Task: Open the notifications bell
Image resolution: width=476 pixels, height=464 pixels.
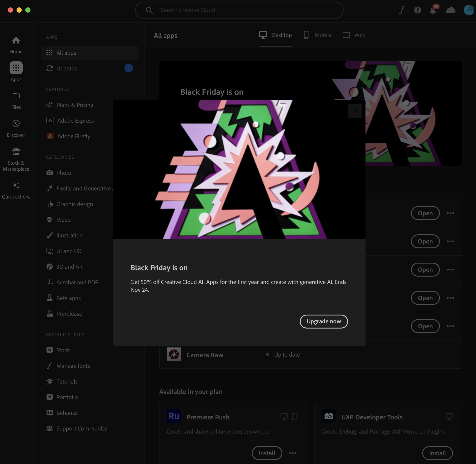Action: (433, 10)
